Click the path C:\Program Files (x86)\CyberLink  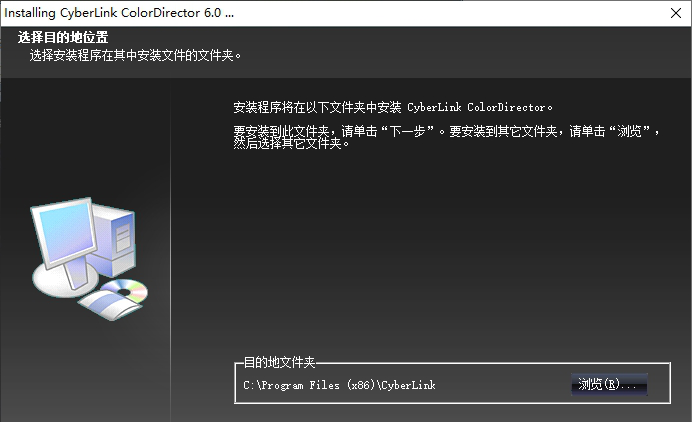pos(339,385)
